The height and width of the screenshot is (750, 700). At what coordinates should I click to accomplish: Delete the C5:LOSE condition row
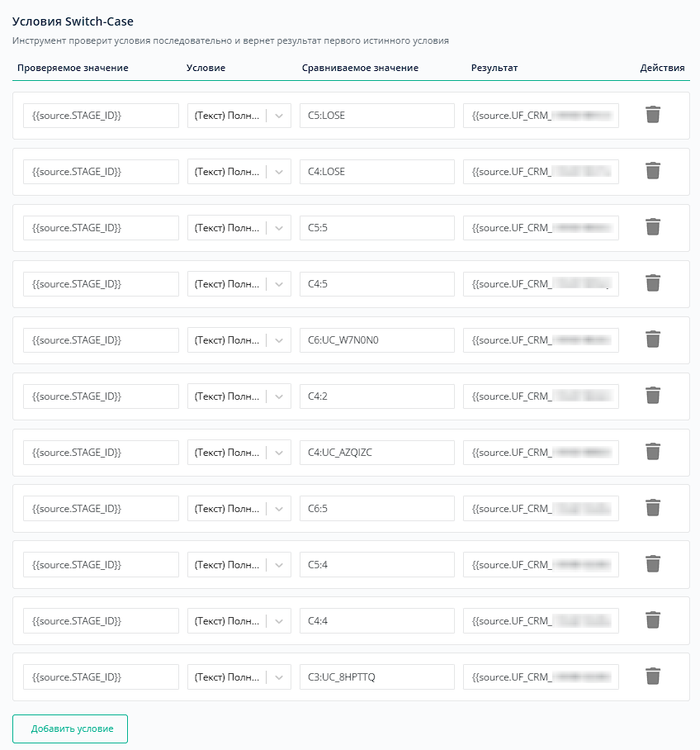coord(652,115)
